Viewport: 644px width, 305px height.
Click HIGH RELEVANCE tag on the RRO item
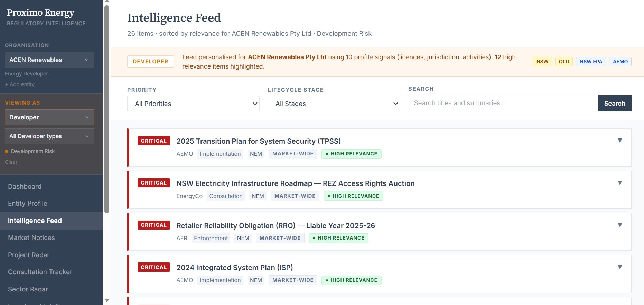(x=338, y=238)
